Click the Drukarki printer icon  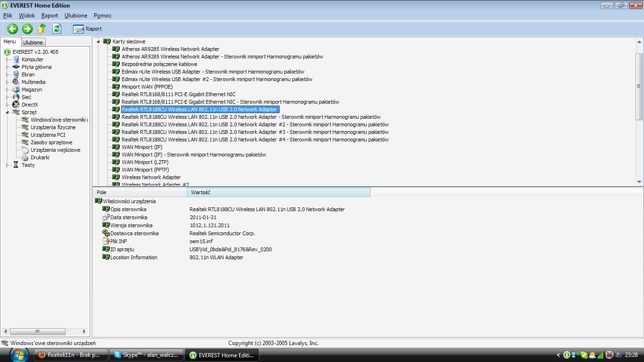[x=25, y=157]
